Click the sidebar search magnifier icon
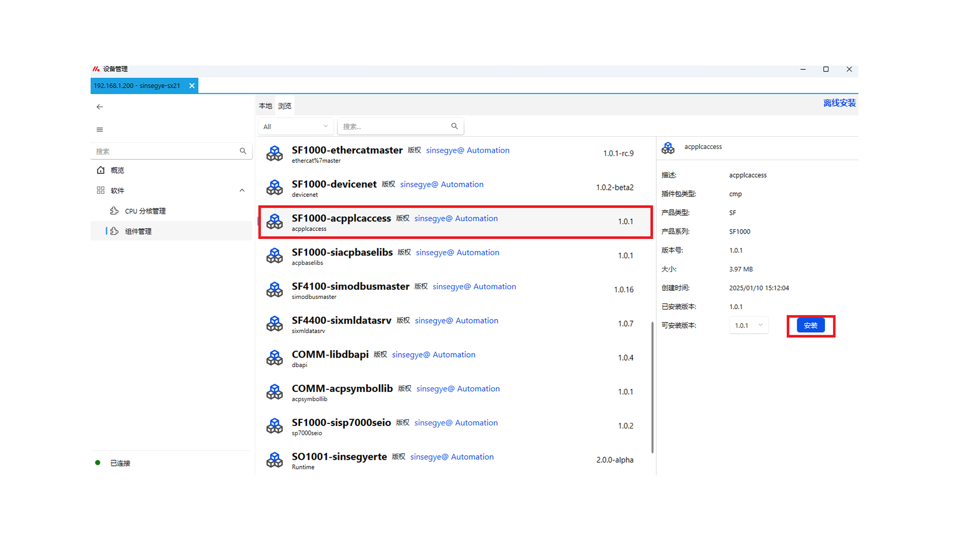 (243, 151)
